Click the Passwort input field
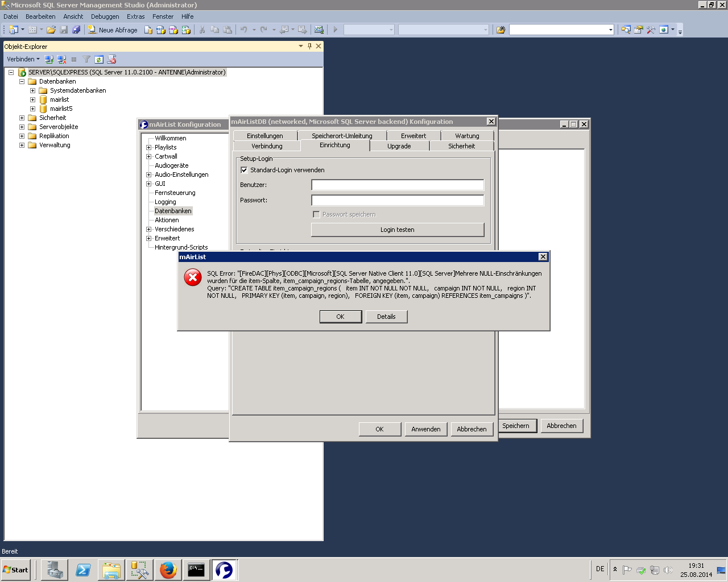728x582 pixels. 398,200
